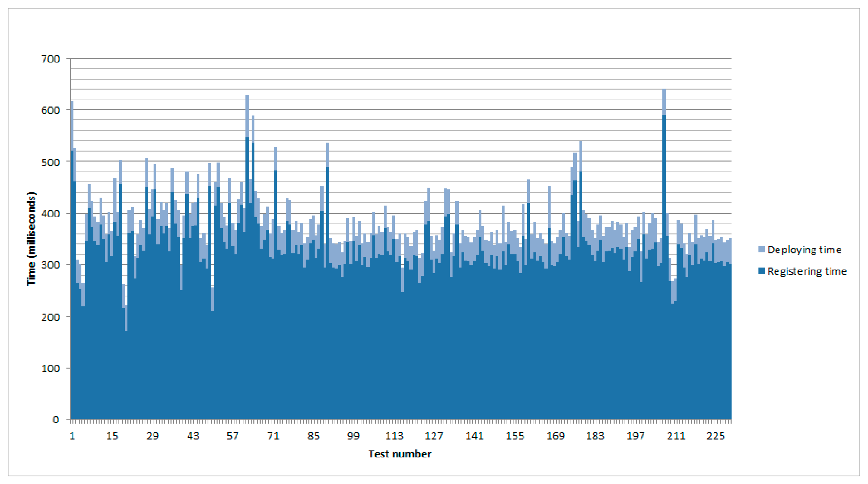Click the 100 y-axis label

point(51,368)
